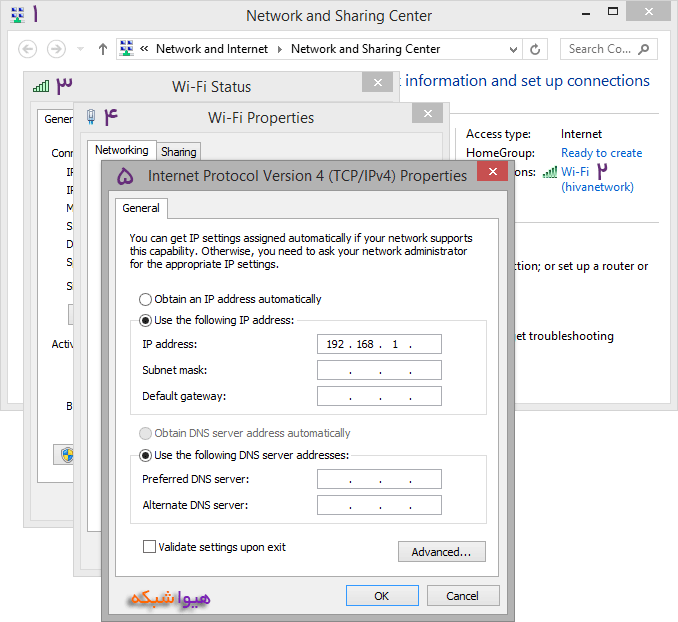Click the Up arrow navigation button
The image size is (678, 622).
[x=102, y=49]
